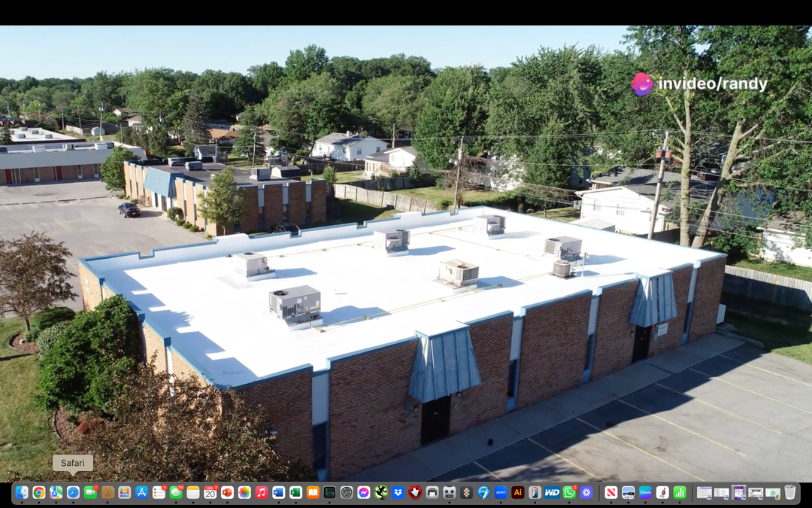Launch Google Chrome
This screenshot has width=812, height=508.
[38, 492]
